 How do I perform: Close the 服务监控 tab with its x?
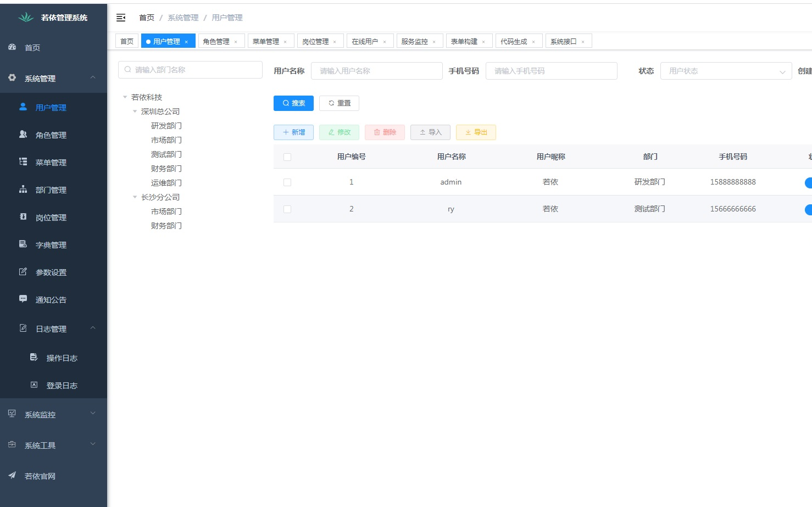pos(434,42)
